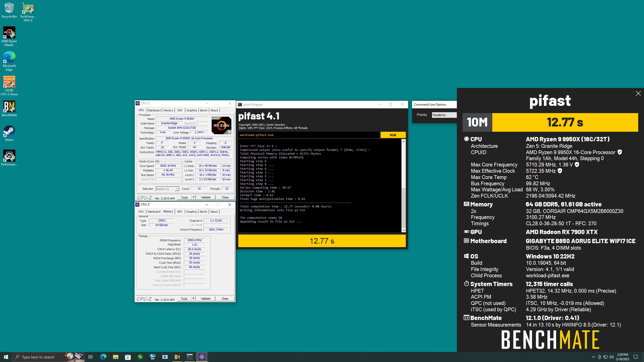
Task: Open the taskbar icon right of Microsoft Store
Action: point(140,357)
